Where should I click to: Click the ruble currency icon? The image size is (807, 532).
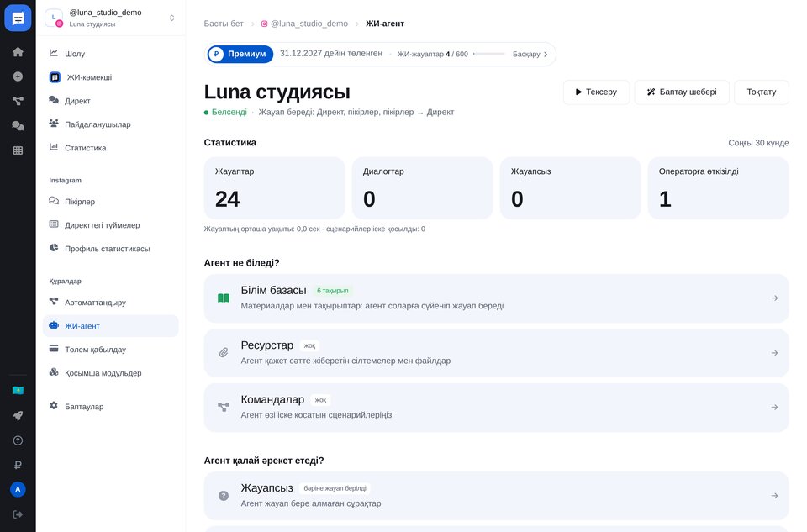pyautogui.click(x=18, y=465)
